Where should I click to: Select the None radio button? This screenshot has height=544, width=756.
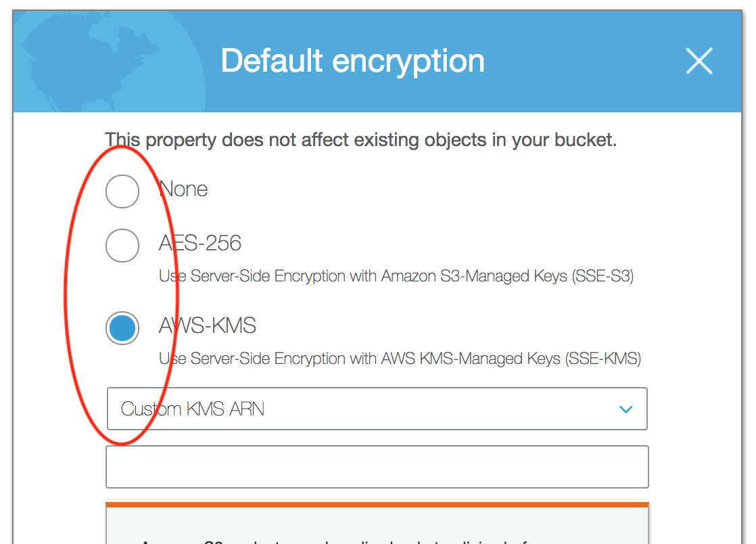(122, 191)
